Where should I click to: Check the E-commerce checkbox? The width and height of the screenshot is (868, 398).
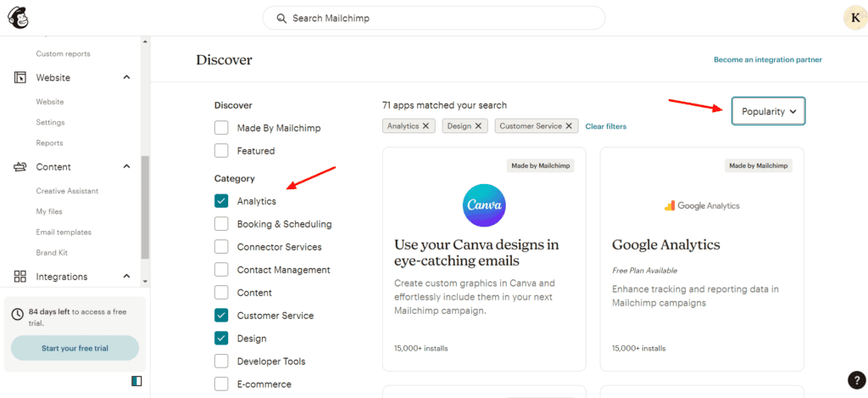[221, 384]
